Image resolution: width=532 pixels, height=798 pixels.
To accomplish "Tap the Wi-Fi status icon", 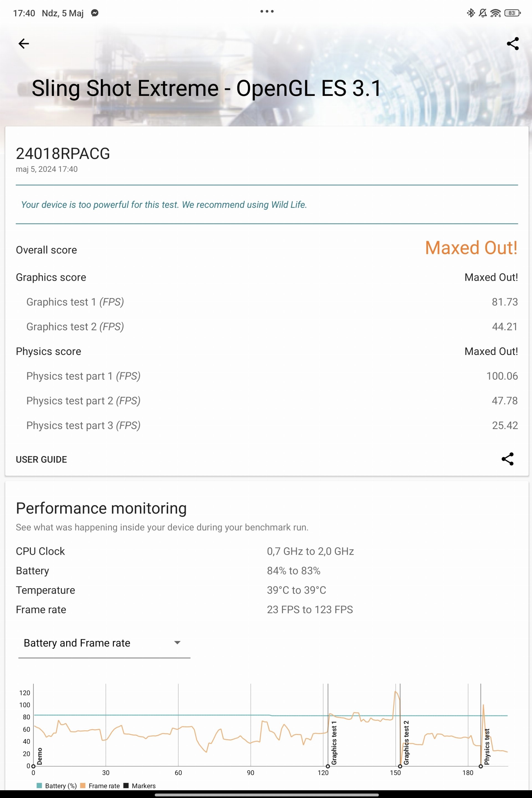I will [495, 13].
